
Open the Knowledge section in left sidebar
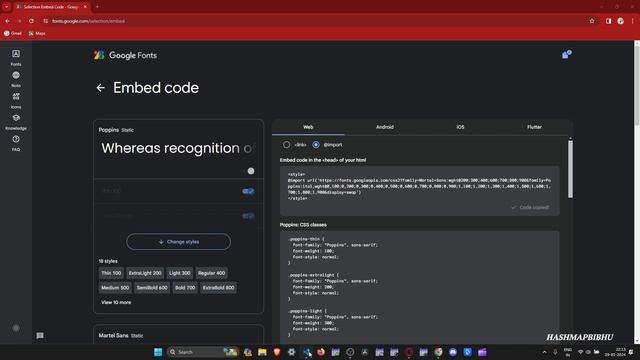(16, 122)
